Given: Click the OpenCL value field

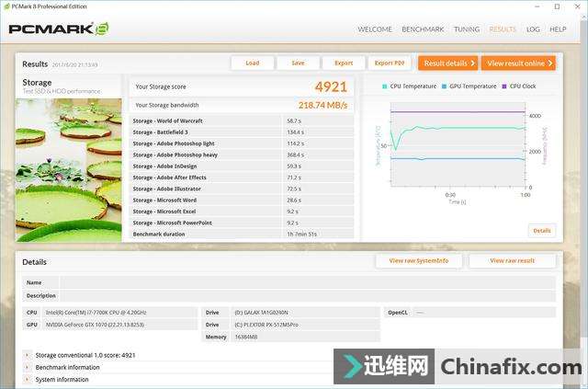Looking at the screenshot, I should tap(484, 313).
